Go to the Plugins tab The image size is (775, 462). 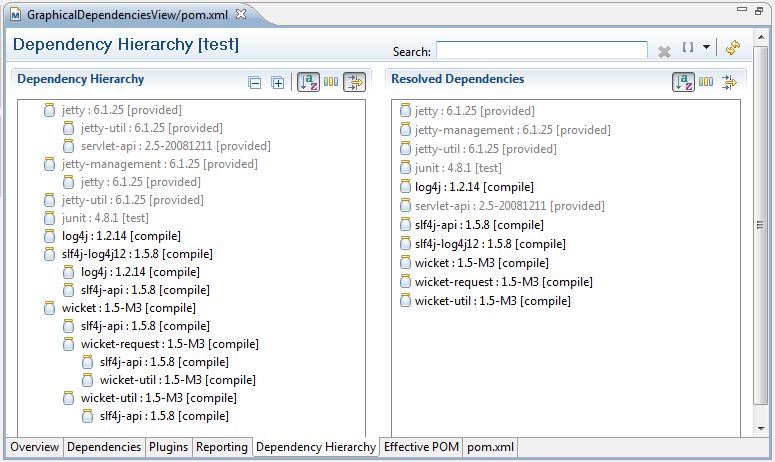coord(168,448)
